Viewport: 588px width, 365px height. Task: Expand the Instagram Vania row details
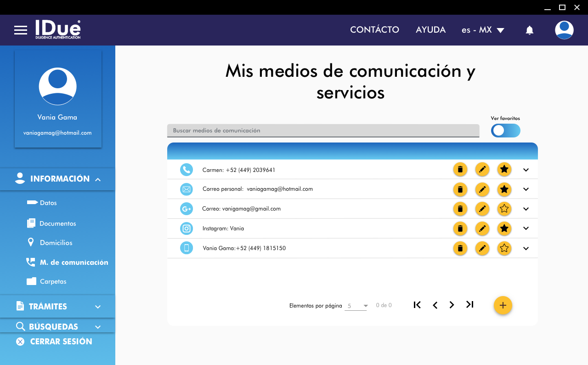(526, 228)
